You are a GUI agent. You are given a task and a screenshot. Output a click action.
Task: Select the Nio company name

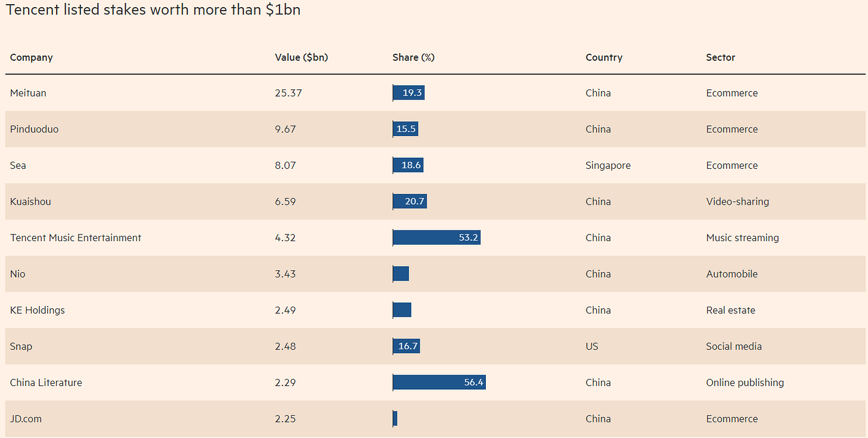17,274
